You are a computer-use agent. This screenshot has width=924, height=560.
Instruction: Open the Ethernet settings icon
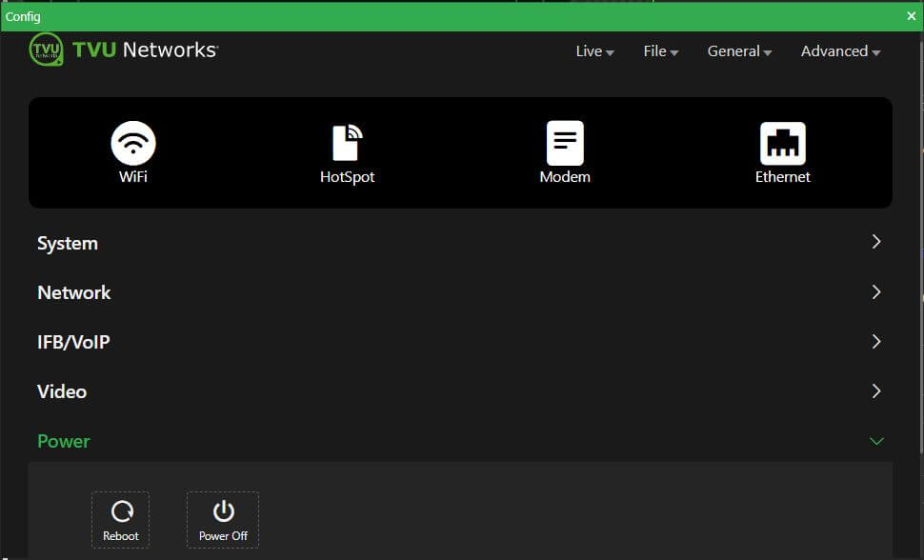click(x=783, y=143)
